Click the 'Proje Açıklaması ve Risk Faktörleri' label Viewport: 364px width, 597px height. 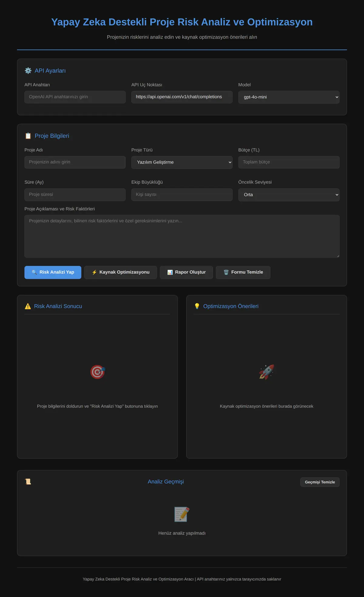coord(59,209)
